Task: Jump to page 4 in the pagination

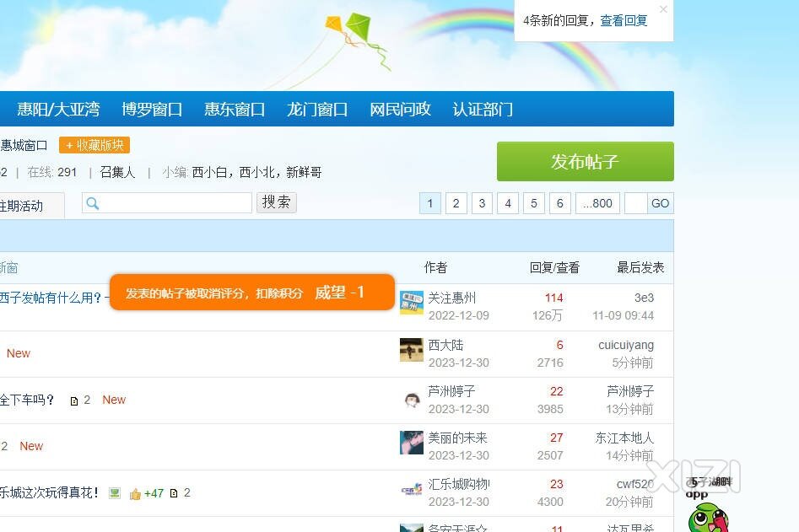Action: 508,204
